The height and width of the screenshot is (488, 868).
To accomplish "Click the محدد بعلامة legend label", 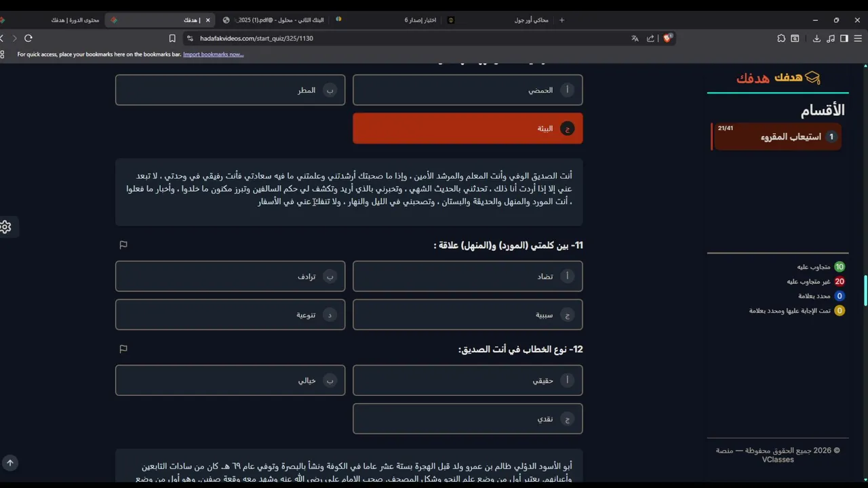I will pyautogui.click(x=814, y=296).
